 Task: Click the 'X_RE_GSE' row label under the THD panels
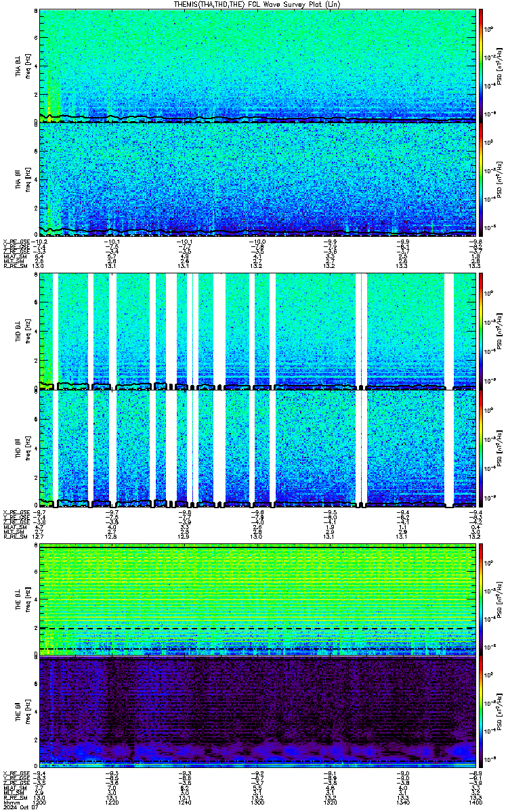[15, 513]
